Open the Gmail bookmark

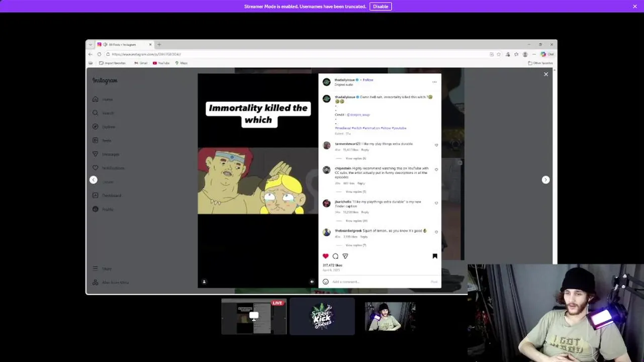click(x=141, y=63)
